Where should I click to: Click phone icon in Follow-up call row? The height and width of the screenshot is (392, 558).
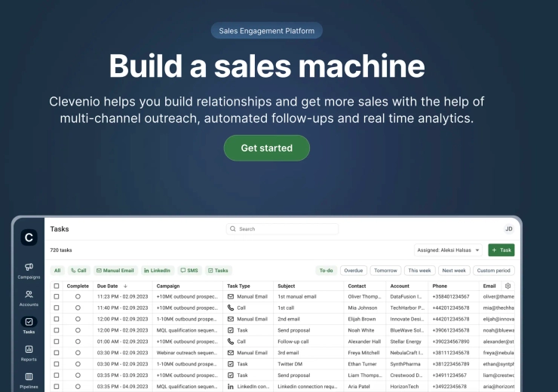pyautogui.click(x=231, y=341)
